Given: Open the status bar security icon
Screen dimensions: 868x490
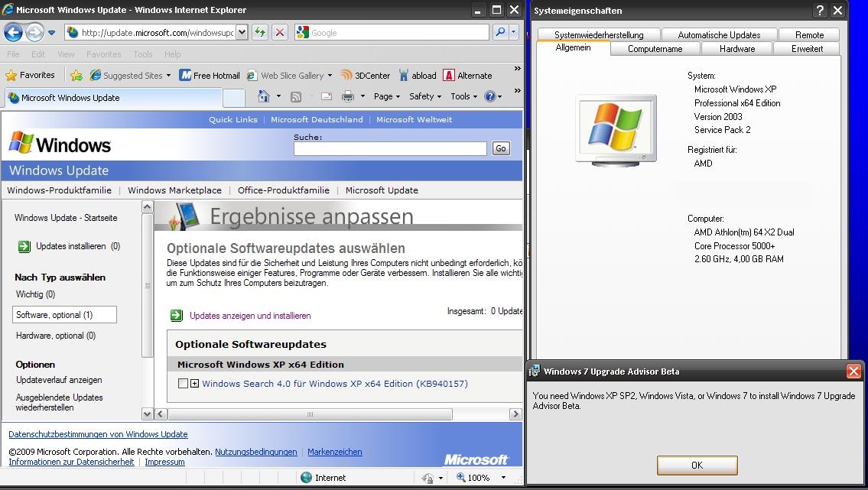Looking at the screenshot, I should (427, 478).
